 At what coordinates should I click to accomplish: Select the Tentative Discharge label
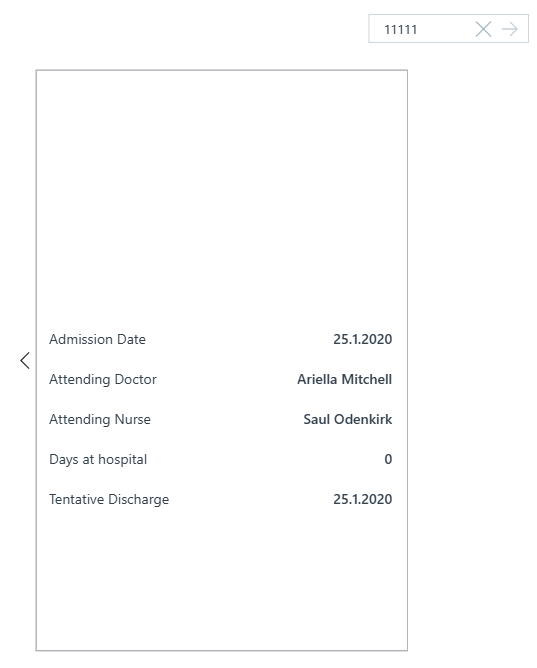coord(109,499)
